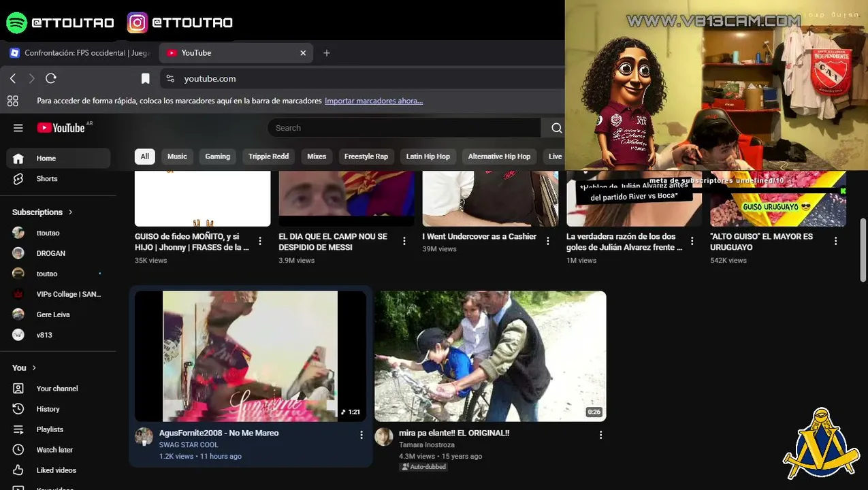Expand the Subscriptions section chevron
This screenshot has width=868, height=490.
click(70, 212)
